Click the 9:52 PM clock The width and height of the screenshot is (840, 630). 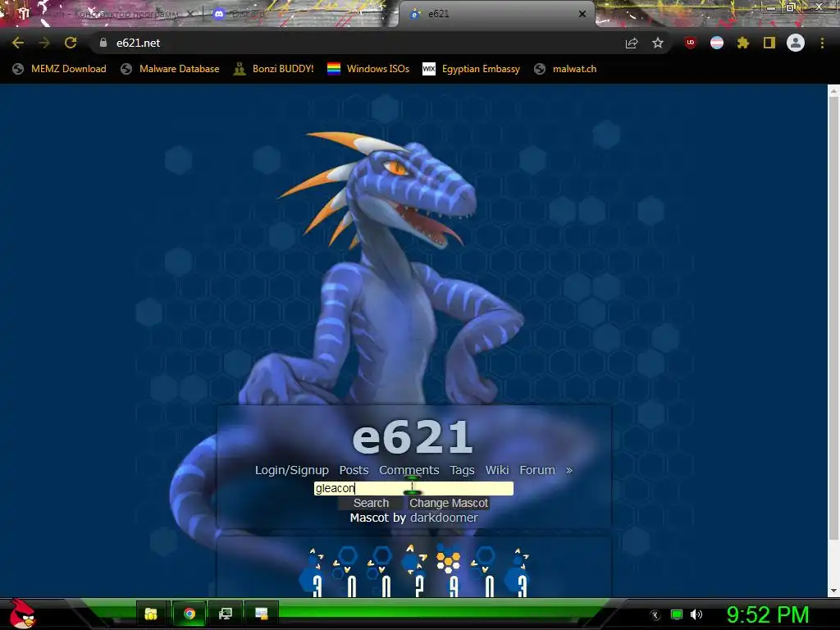[768, 614]
